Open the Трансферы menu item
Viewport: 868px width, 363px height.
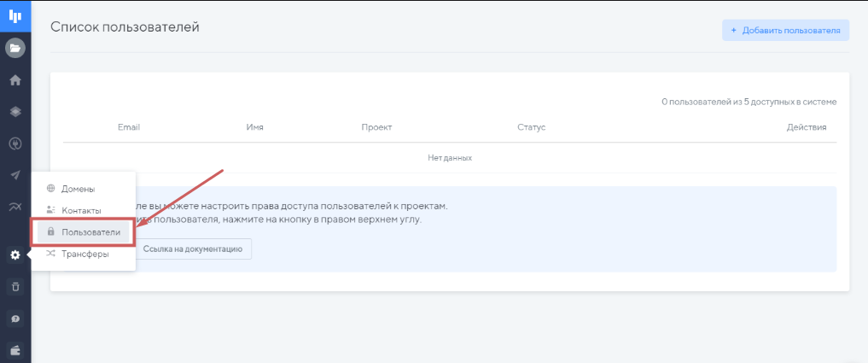pyautogui.click(x=84, y=253)
